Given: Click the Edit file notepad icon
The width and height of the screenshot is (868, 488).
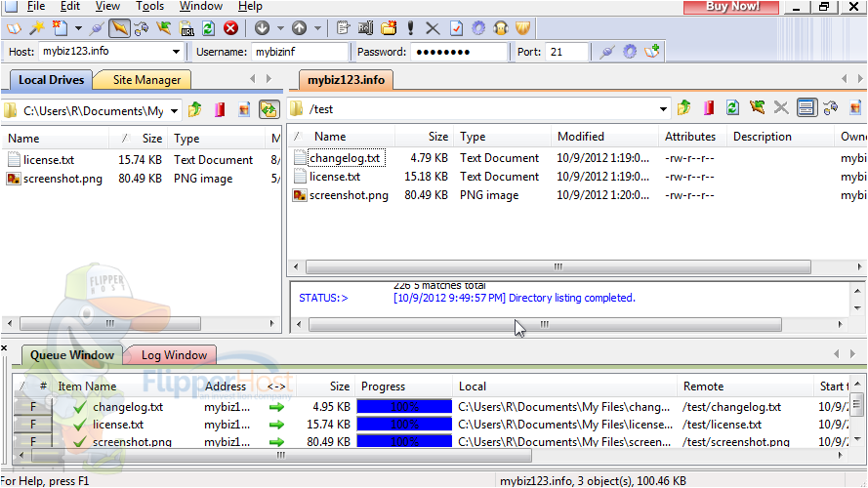Looking at the screenshot, I should pos(344,27).
